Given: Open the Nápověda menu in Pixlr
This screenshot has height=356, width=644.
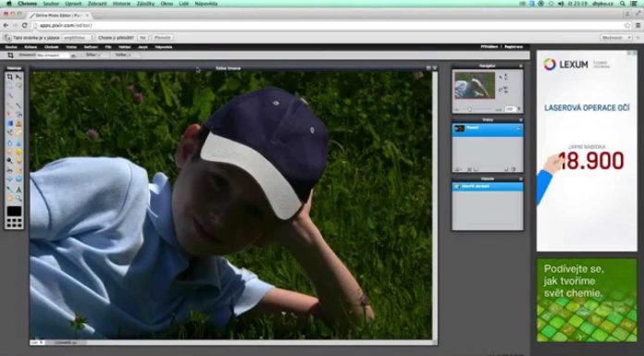Looking at the screenshot, I should tap(164, 47).
